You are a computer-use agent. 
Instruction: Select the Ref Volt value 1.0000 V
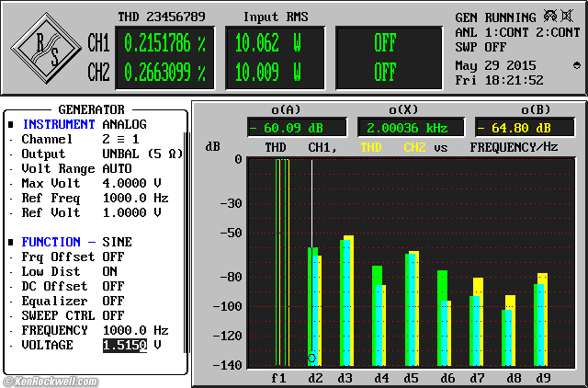(x=132, y=212)
